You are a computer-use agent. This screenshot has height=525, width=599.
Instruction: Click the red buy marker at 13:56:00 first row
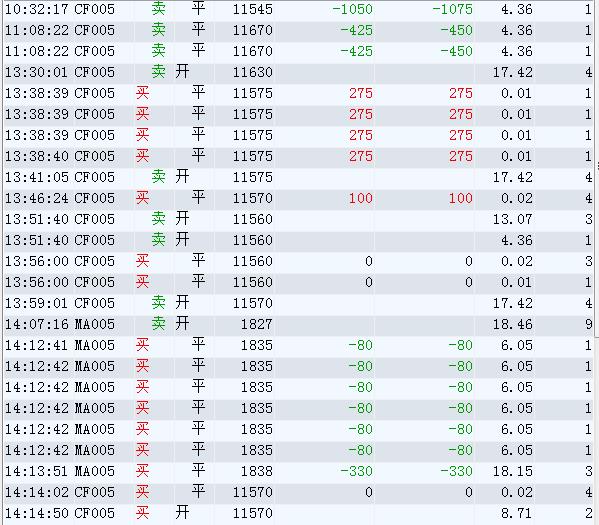142,261
